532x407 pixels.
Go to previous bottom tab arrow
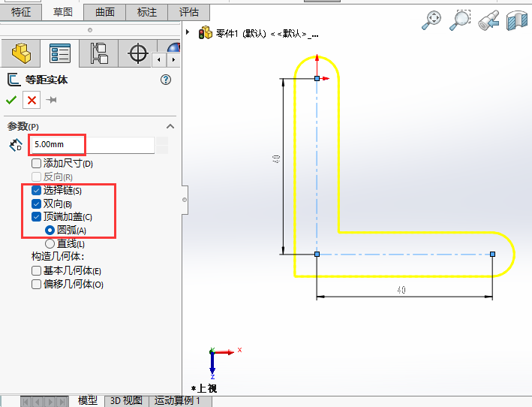tap(38, 402)
